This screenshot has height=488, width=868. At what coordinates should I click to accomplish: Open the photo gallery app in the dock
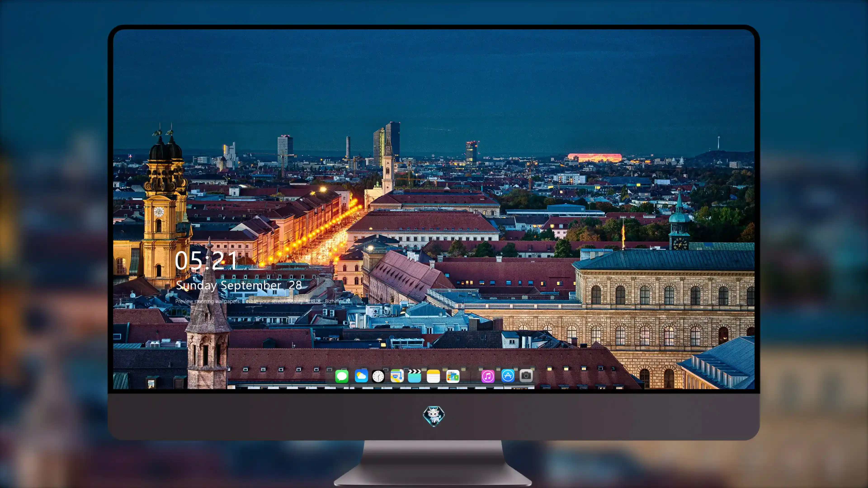pos(453,376)
